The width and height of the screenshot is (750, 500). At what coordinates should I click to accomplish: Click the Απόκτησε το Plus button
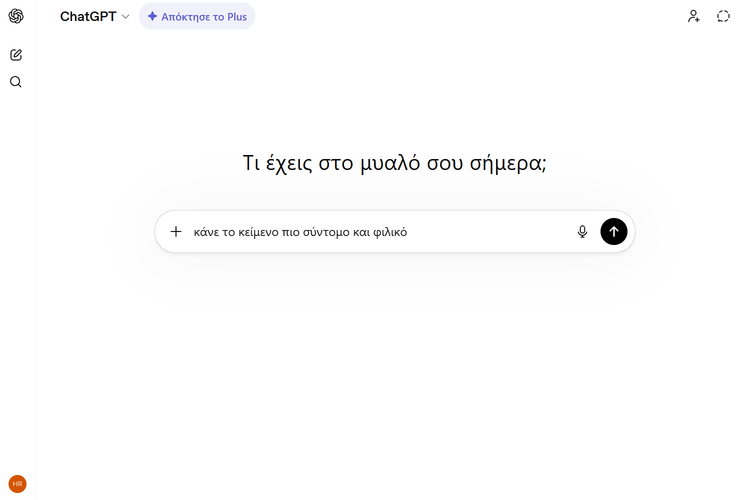(x=197, y=16)
